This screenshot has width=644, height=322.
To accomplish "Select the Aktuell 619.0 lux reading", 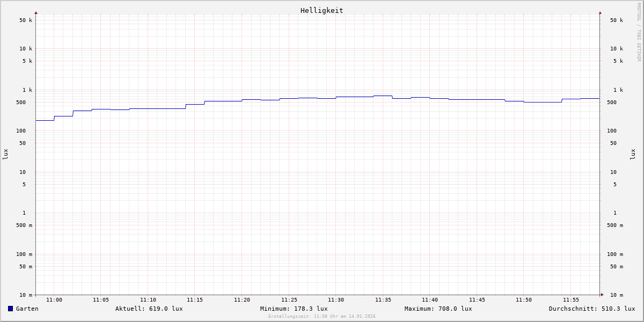I will point(149,309).
